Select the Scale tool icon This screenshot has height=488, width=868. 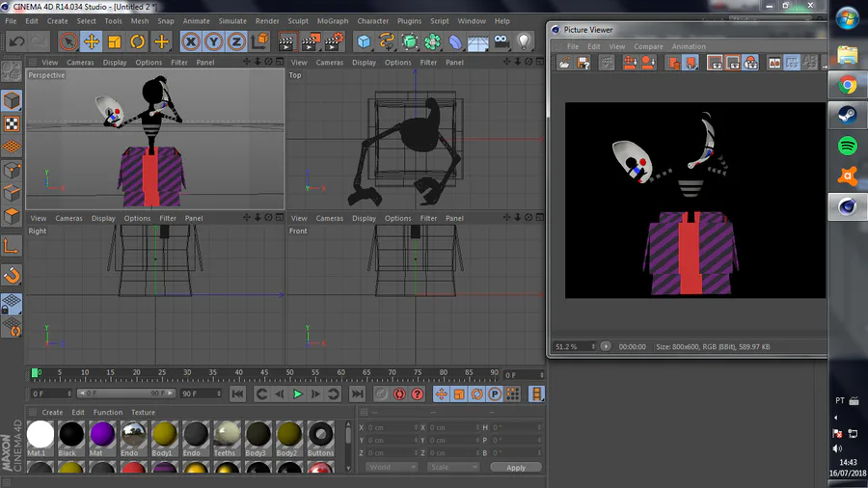coord(115,41)
